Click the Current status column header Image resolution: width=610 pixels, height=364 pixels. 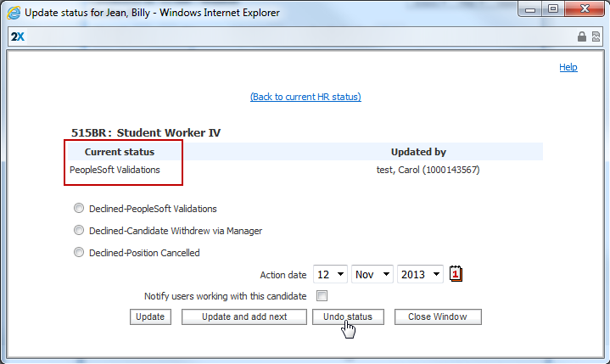point(120,152)
